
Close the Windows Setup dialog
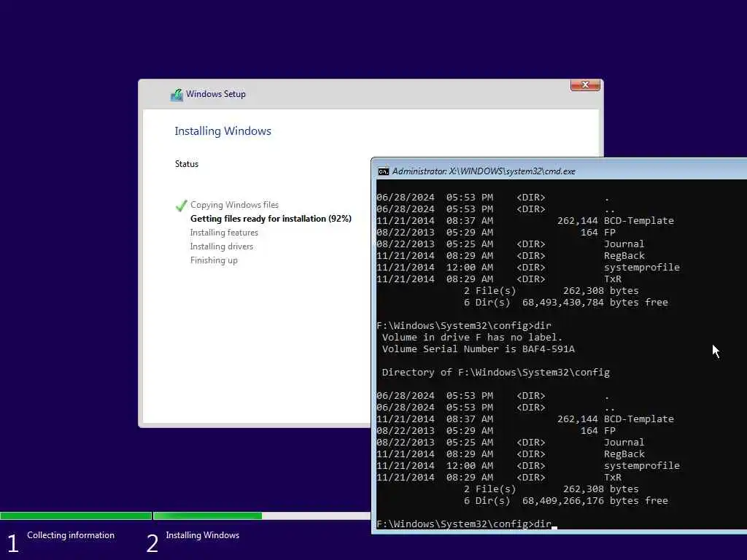(x=585, y=85)
